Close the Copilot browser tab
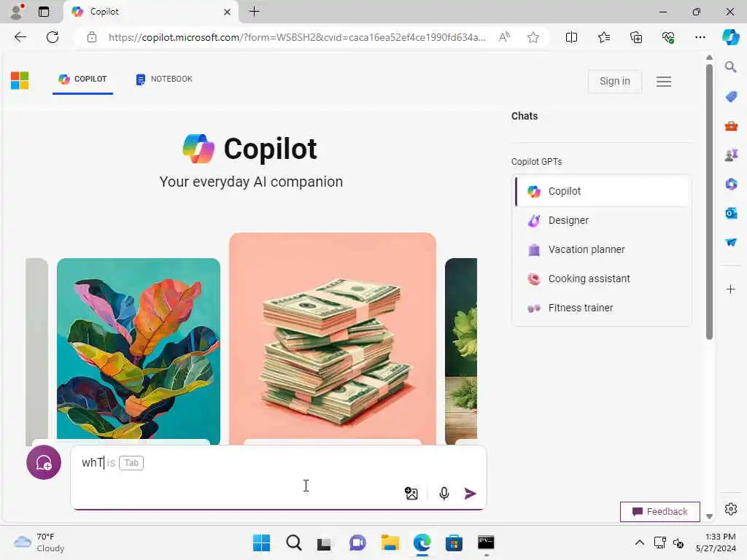 pyautogui.click(x=228, y=12)
